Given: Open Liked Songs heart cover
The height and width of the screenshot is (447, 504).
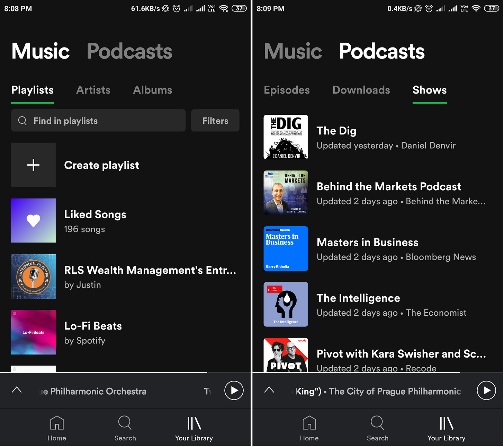Looking at the screenshot, I should point(33,220).
